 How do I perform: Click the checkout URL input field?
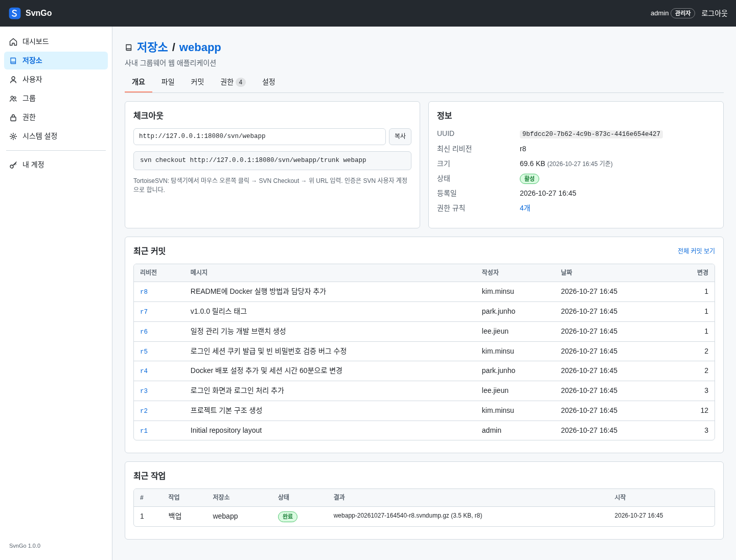coord(260,136)
